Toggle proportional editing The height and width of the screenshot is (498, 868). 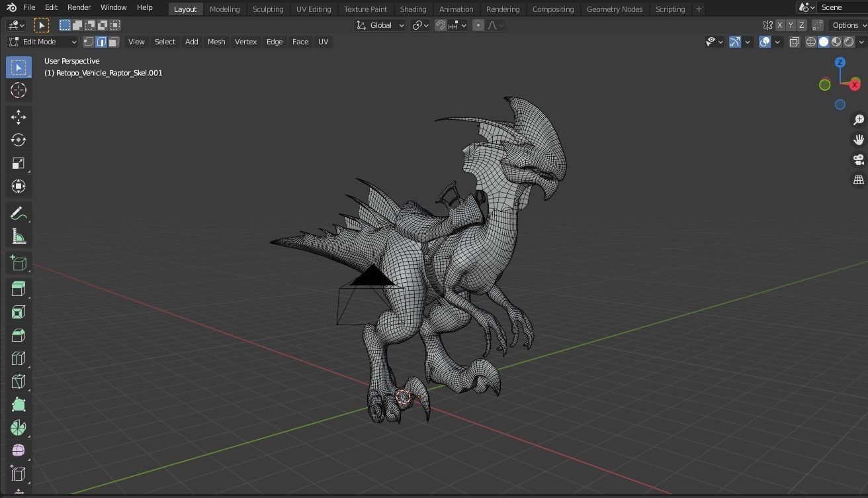pos(478,25)
